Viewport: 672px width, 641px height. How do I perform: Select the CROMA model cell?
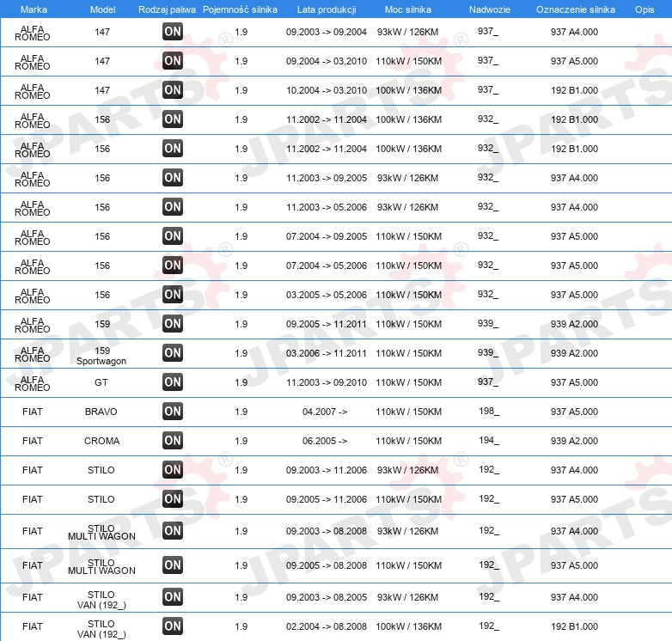pyautogui.click(x=101, y=441)
